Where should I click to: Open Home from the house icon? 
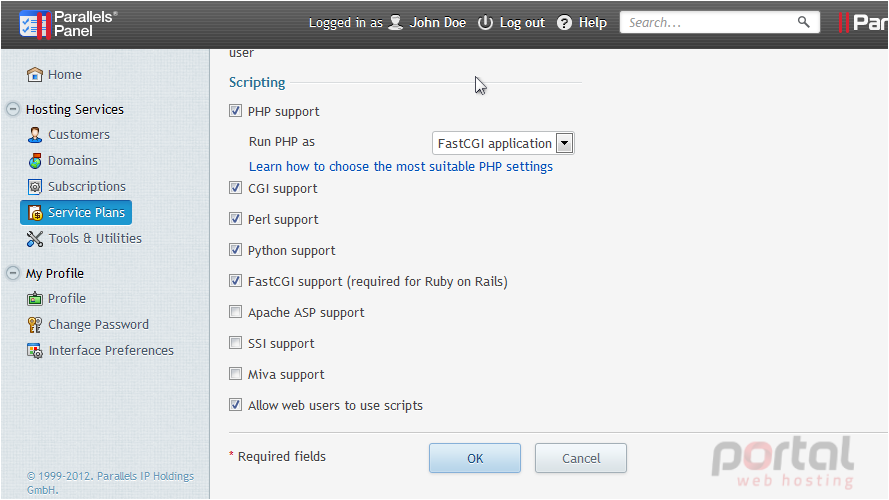35,74
